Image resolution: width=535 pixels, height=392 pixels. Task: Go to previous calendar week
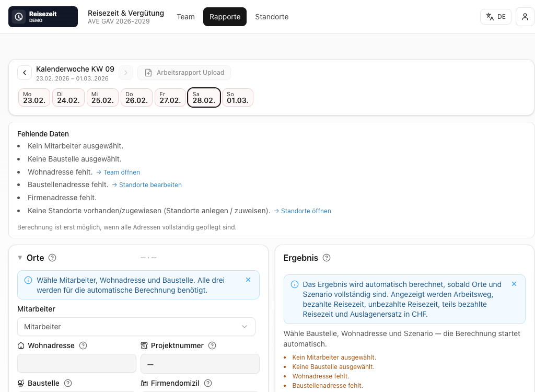25,73
